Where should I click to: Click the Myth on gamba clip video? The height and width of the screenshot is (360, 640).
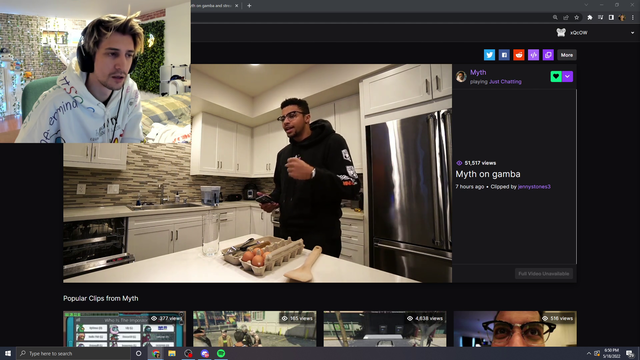coord(258,173)
